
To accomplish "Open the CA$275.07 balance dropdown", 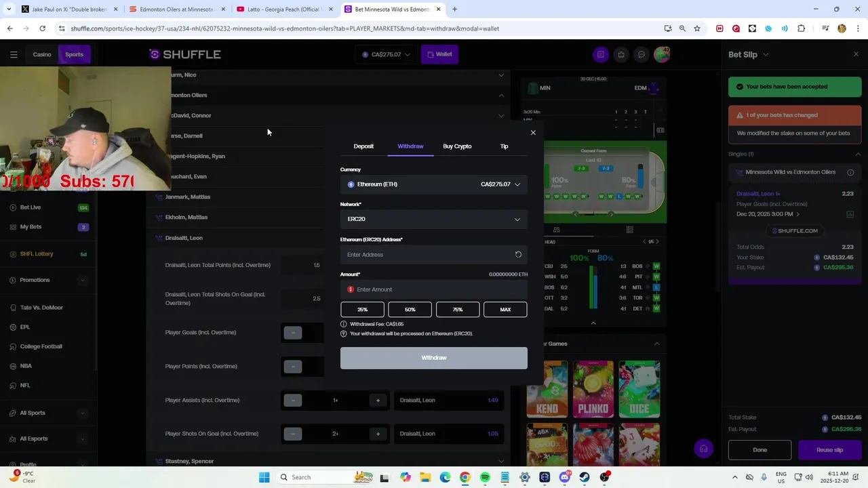I will point(386,54).
